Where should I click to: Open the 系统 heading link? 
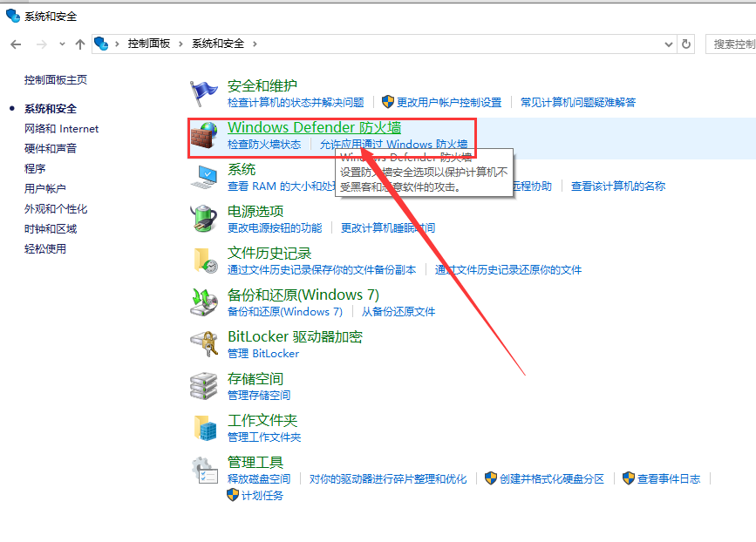[x=242, y=170]
